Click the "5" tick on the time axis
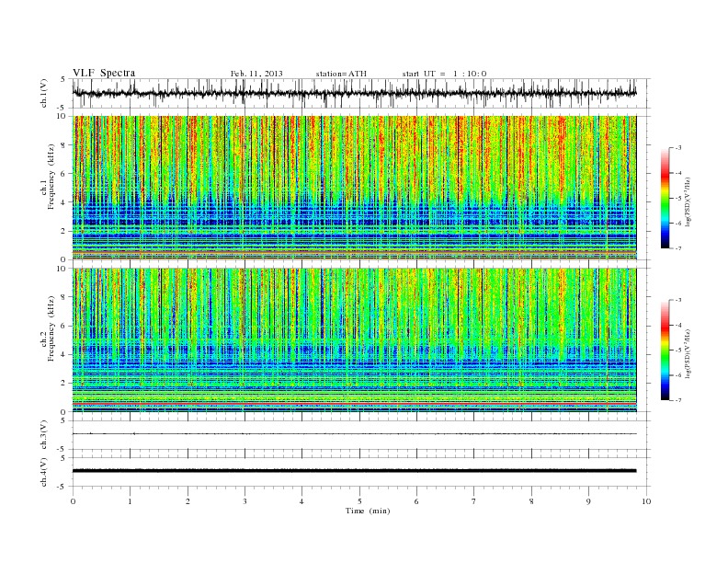Image resolution: width=728 pixels, height=563 pixels. coord(359,501)
